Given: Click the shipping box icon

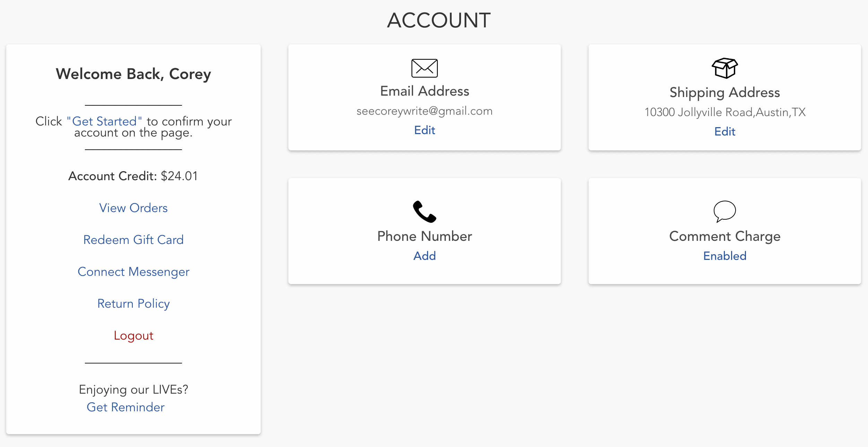Looking at the screenshot, I should point(724,68).
